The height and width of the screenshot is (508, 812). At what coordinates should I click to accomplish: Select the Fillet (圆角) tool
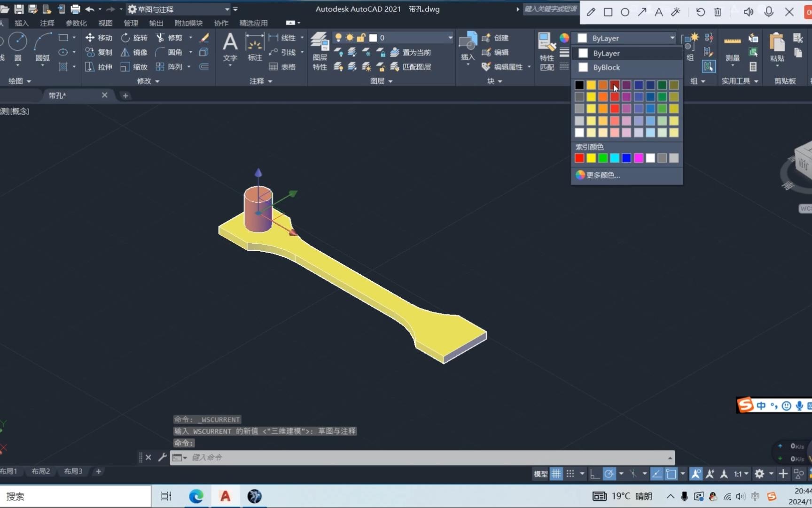(170, 52)
